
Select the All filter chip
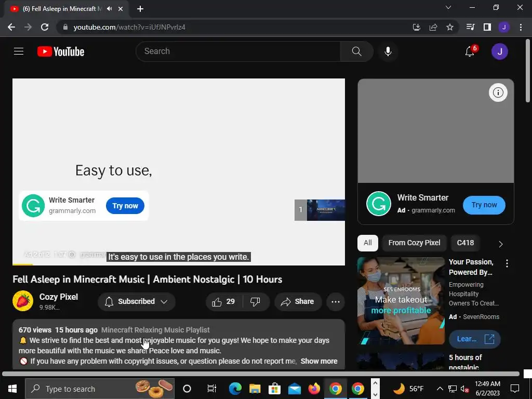click(368, 243)
